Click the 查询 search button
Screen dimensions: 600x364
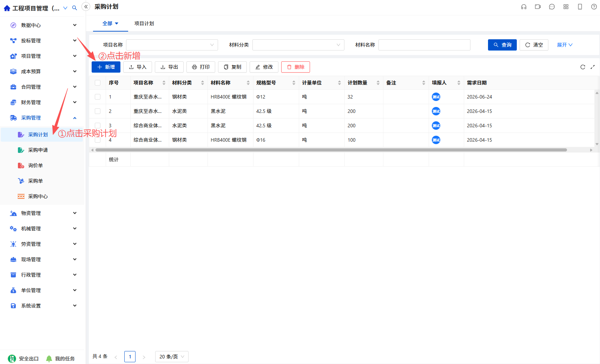pos(502,45)
